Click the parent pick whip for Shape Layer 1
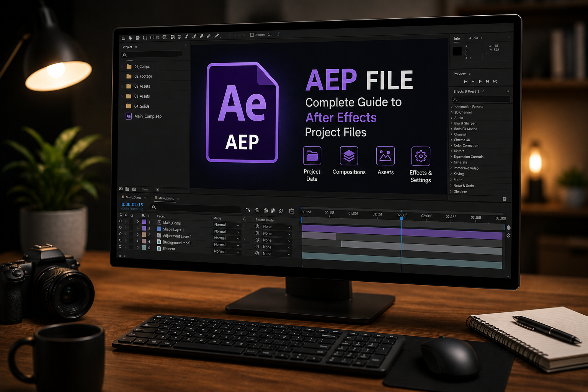588x392 pixels. (258, 233)
